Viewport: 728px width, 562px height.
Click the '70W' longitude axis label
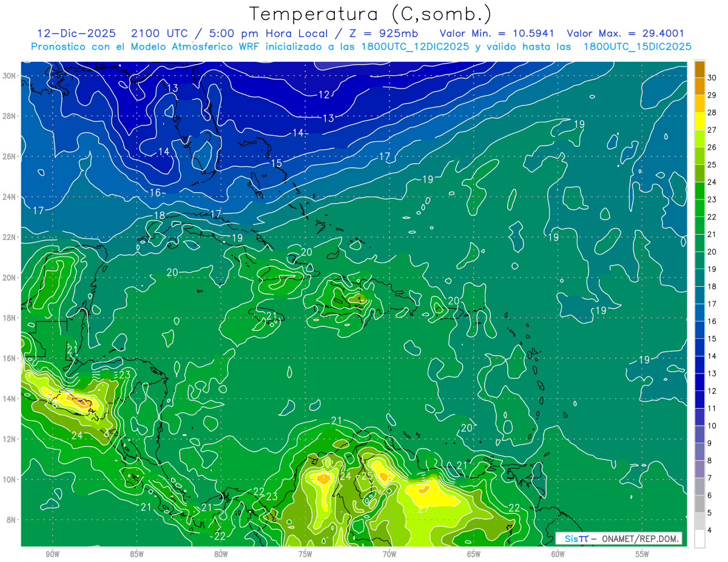389,554
